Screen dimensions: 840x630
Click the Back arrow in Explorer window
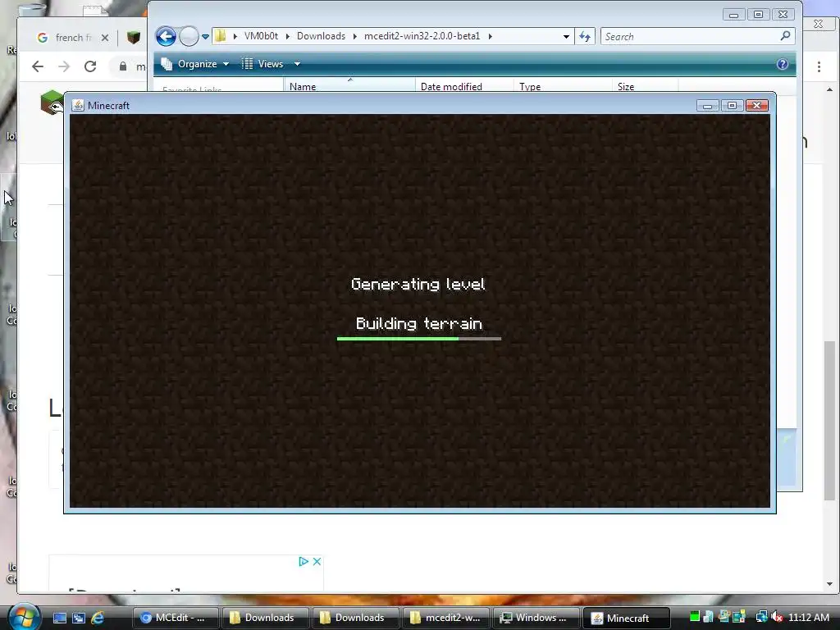[x=166, y=36]
